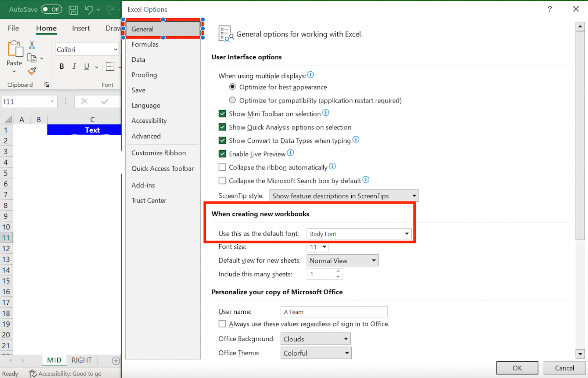Click the Accessibility status bar icon

32,374
